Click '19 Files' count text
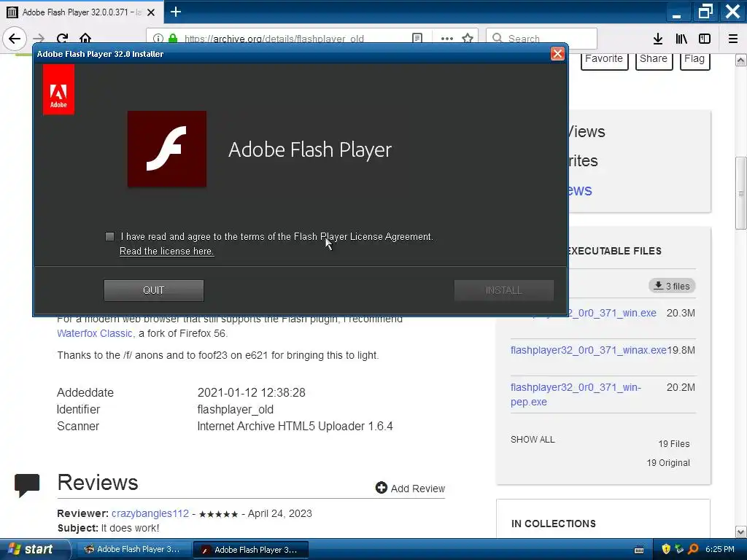Viewport: 747px width, 560px height. click(x=673, y=444)
